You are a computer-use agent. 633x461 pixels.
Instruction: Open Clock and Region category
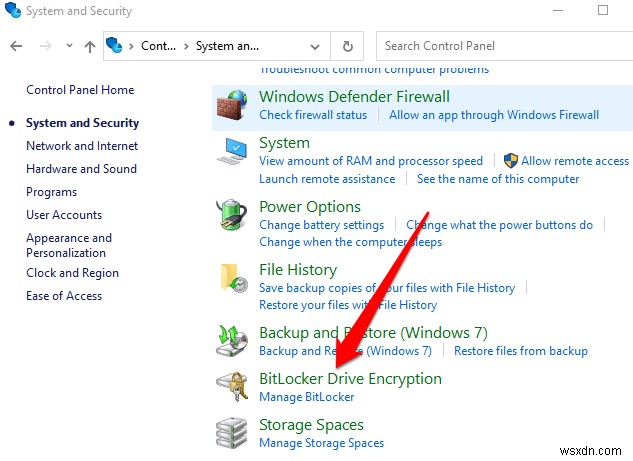pos(72,273)
